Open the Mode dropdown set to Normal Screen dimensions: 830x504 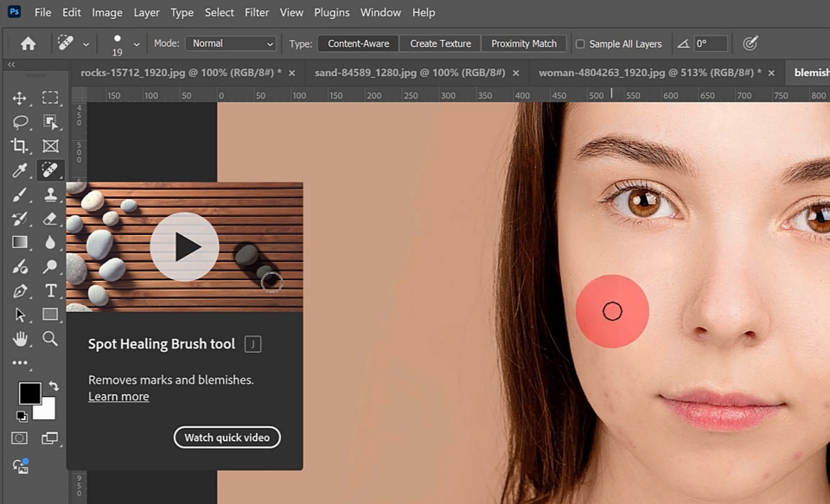[x=231, y=43]
